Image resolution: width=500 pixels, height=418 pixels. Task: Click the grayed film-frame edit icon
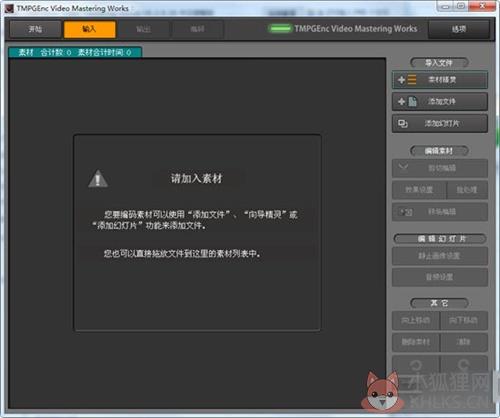click(x=406, y=212)
